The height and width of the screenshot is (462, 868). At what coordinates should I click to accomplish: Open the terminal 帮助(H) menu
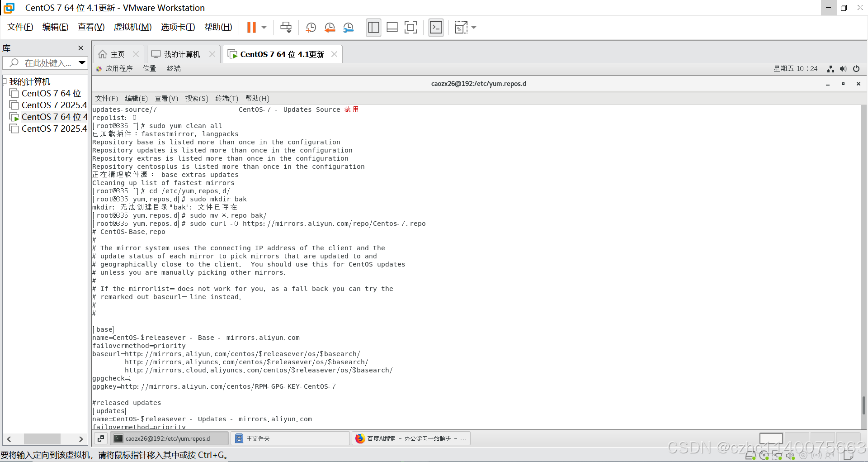[x=257, y=98]
